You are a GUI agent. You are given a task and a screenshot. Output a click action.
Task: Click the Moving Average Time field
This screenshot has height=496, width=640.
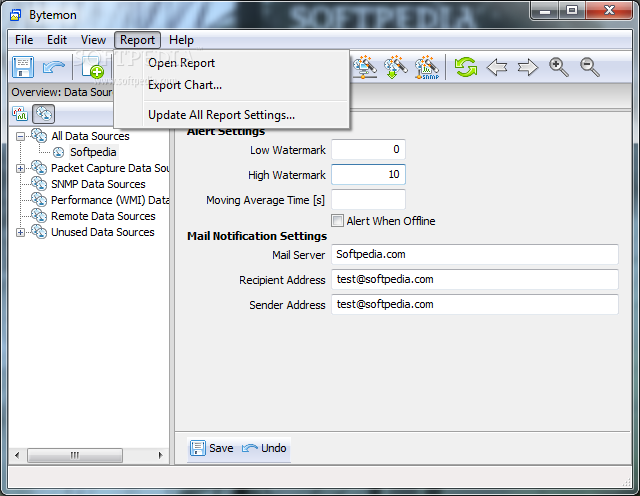coord(368,200)
